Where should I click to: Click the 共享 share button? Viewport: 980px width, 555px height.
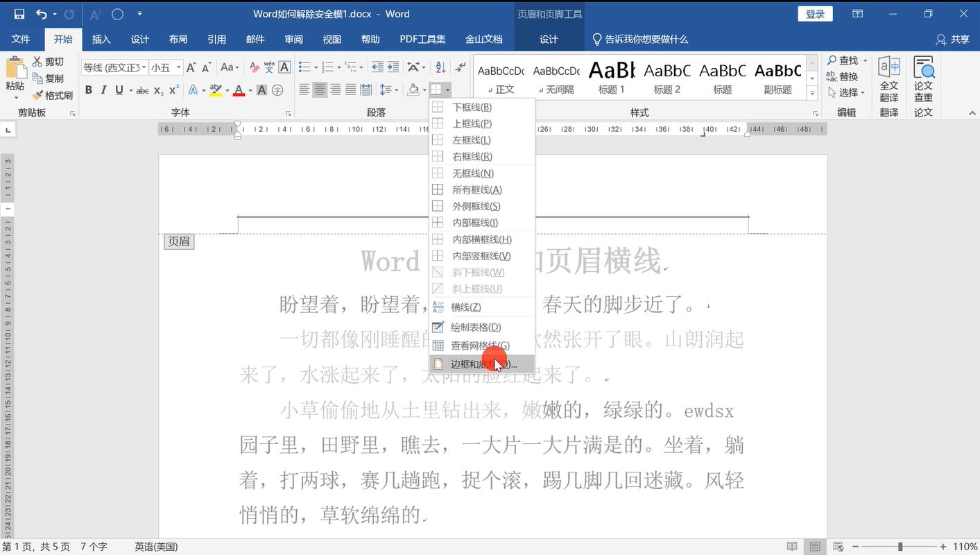[953, 39]
